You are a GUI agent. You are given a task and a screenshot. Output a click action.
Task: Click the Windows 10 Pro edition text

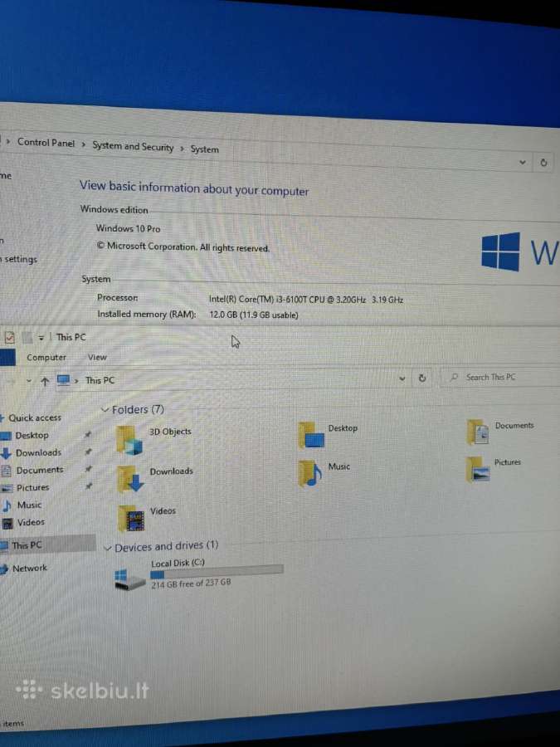128,228
